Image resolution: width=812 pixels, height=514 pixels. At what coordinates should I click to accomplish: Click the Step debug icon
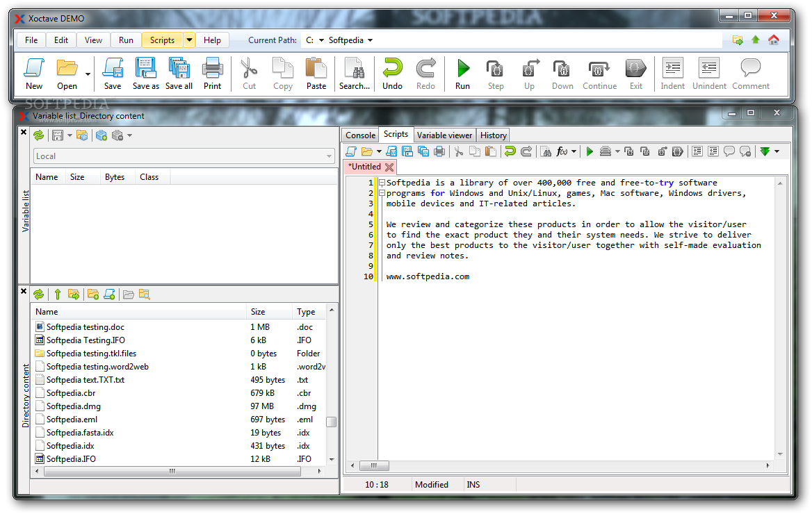495,68
